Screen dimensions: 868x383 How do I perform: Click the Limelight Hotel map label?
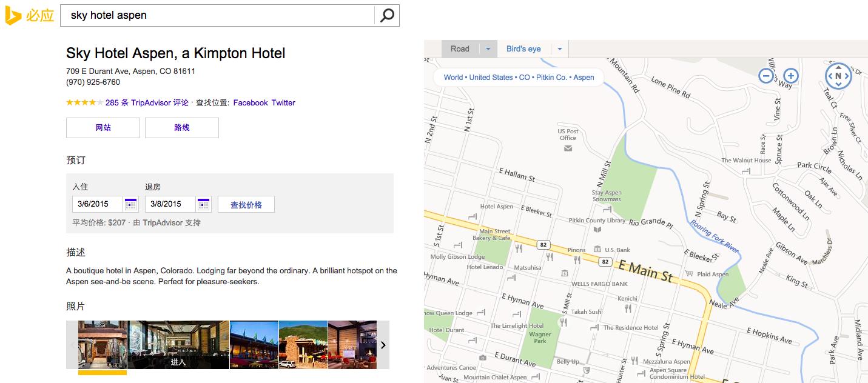pos(517,325)
